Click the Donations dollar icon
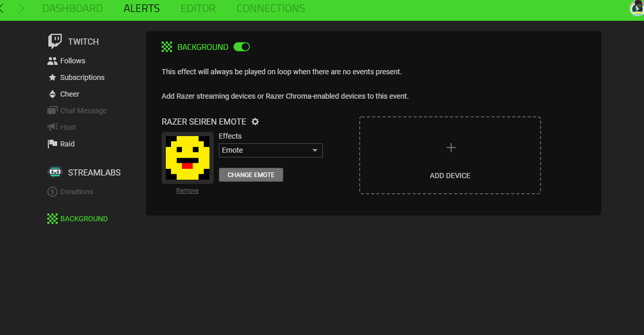This screenshot has width=644, height=335. (x=52, y=191)
